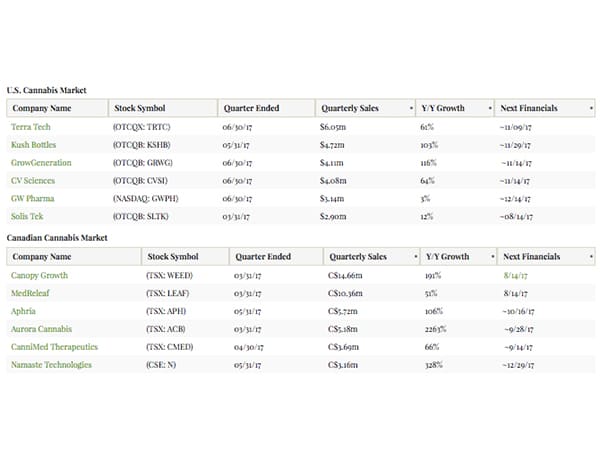Click U.S. table Stock Symbol column header
Screen dimensions: 600x460
[139, 108]
